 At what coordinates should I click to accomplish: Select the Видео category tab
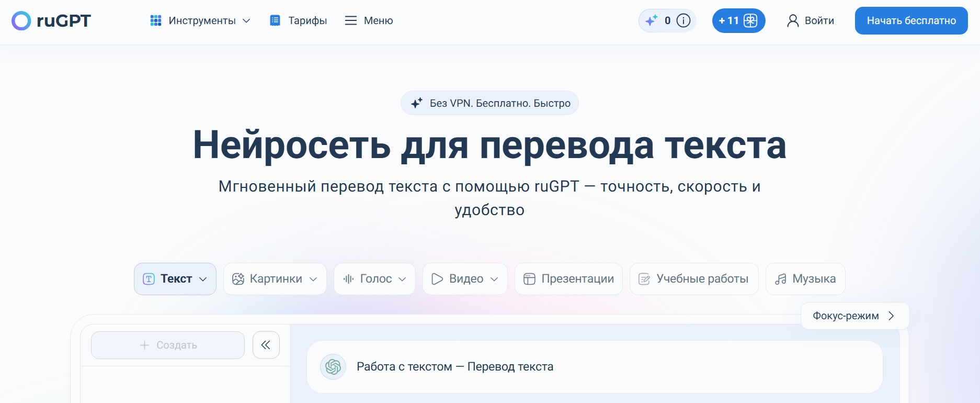(465, 279)
